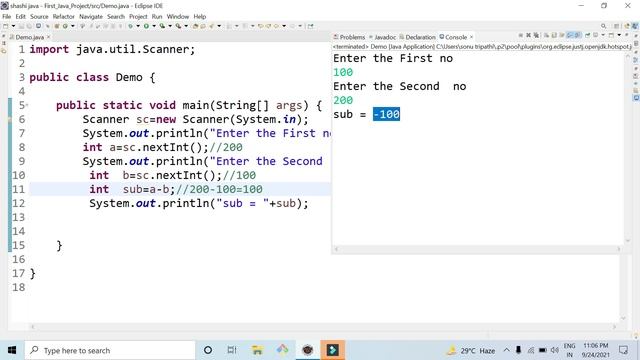Switch to the Declaration tab

(x=418, y=37)
